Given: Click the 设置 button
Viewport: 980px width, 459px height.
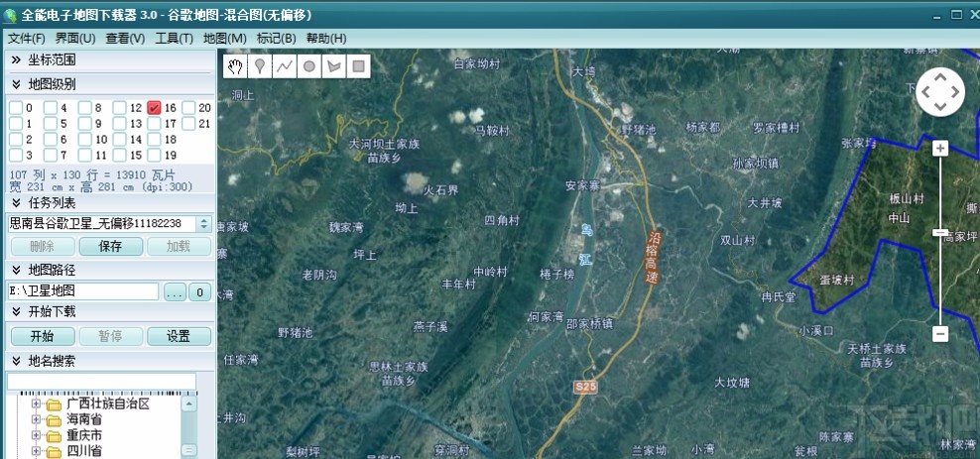Looking at the screenshot, I should coord(179,336).
